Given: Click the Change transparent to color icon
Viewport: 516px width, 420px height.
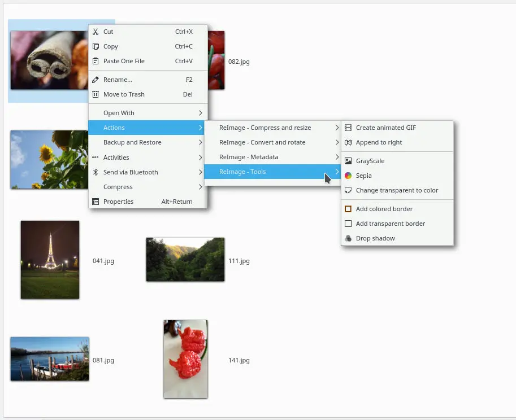Looking at the screenshot, I should (348, 190).
